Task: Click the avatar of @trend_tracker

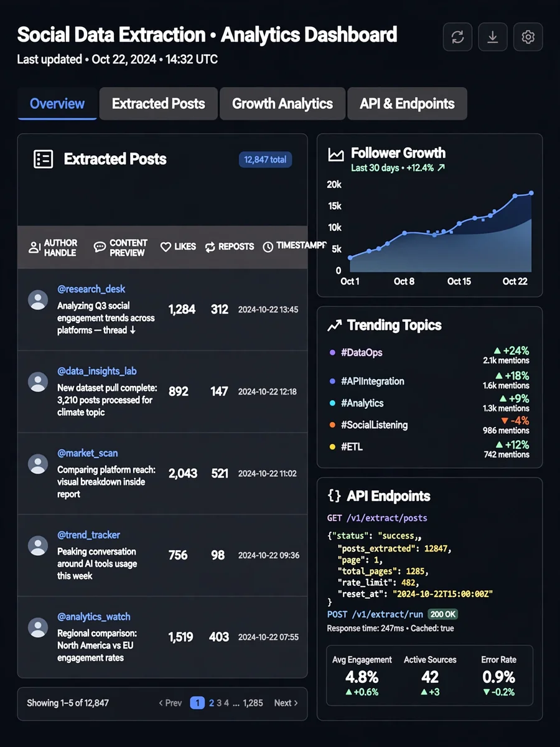Action: click(38, 546)
